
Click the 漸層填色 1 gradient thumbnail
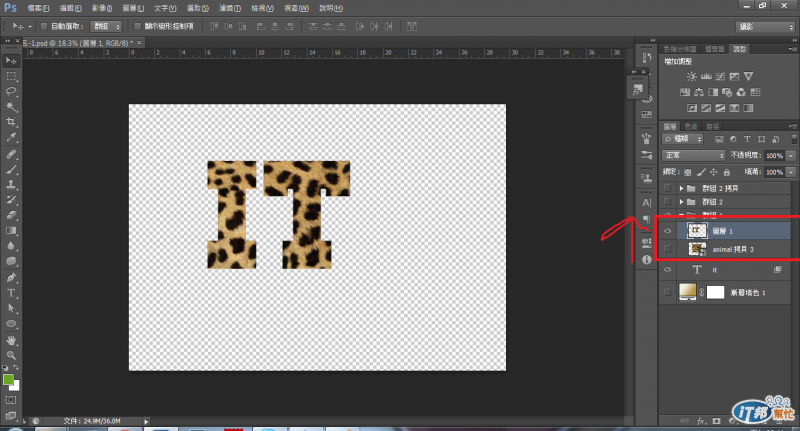(688, 292)
